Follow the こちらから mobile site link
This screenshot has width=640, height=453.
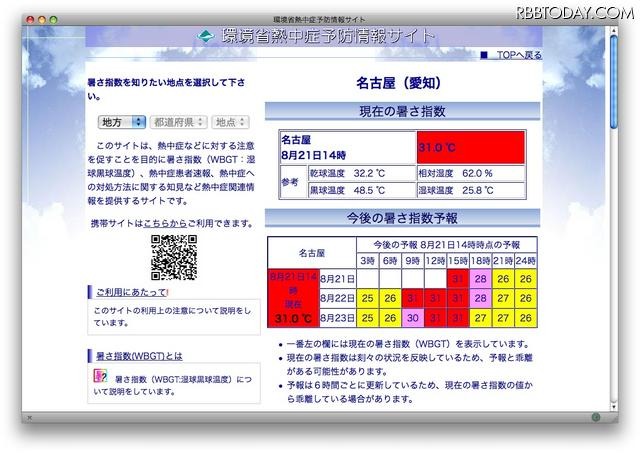click(x=165, y=224)
